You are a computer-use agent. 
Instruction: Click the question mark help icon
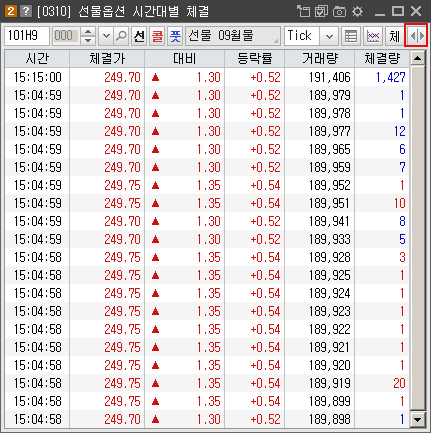tap(26, 11)
